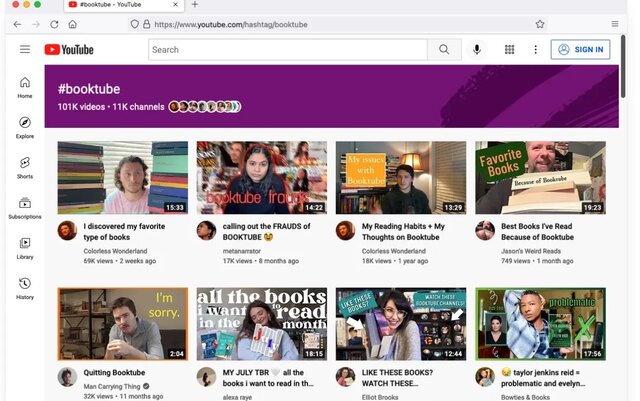Click the search magnifier button
640x401 pixels.
(x=444, y=49)
